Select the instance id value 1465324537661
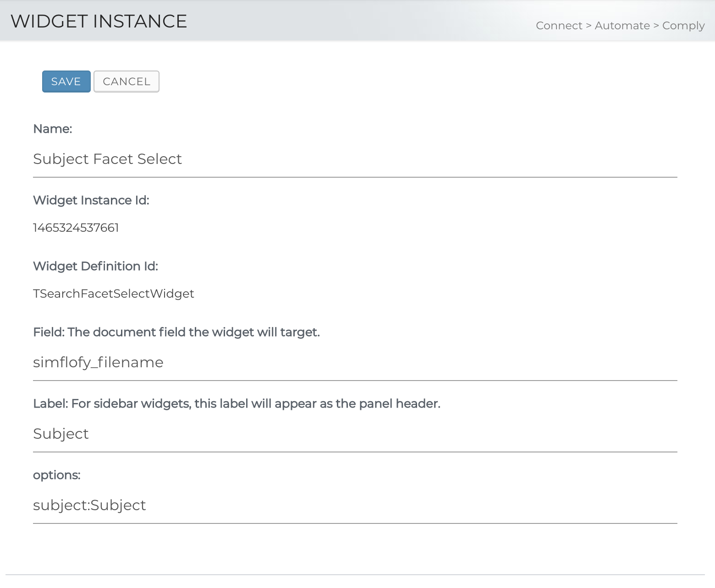This screenshot has height=588, width=715. click(x=76, y=228)
